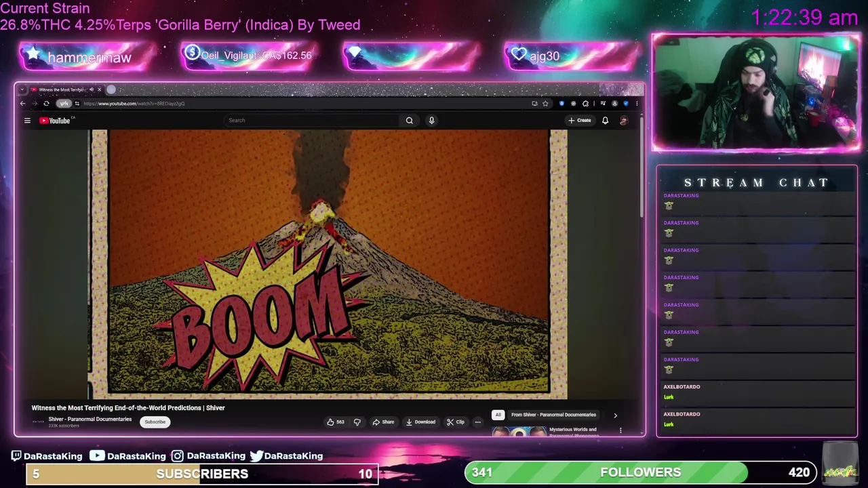Open site settings icon beside the URL

(77, 104)
